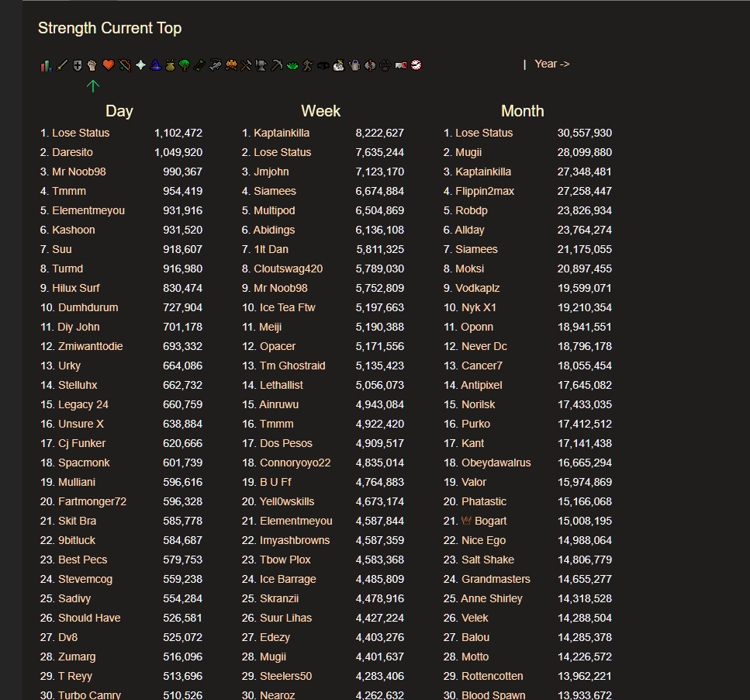Open Ice Barrage's profile
Image resolution: width=750 pixels, height=700 pixels.
coord(288,579)
